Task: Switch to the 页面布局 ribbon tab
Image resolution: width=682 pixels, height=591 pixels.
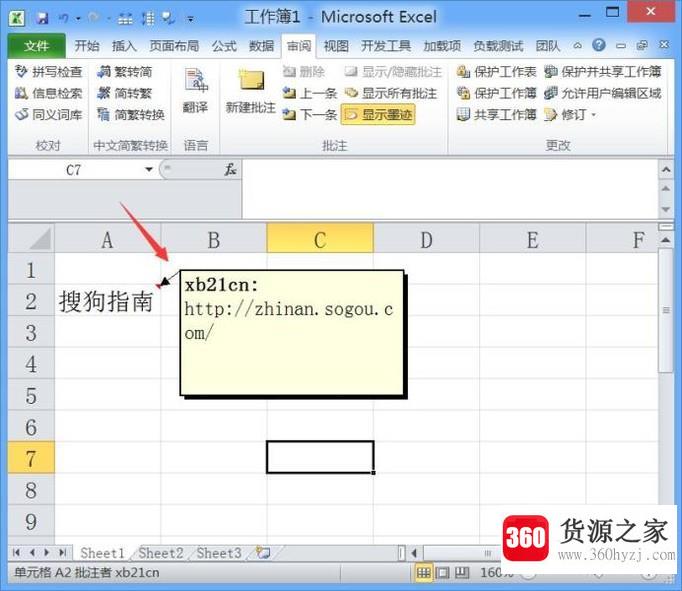Action: [174, 46]
